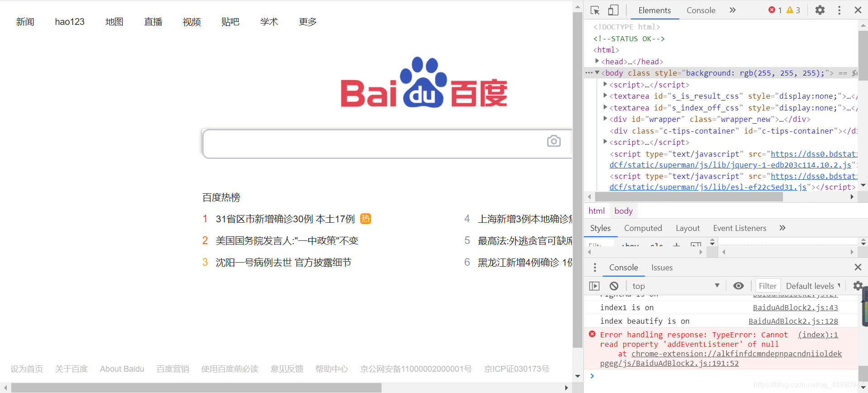Show the console sidebar
This screenshot has height=393, width=868.
click(594, 286)
